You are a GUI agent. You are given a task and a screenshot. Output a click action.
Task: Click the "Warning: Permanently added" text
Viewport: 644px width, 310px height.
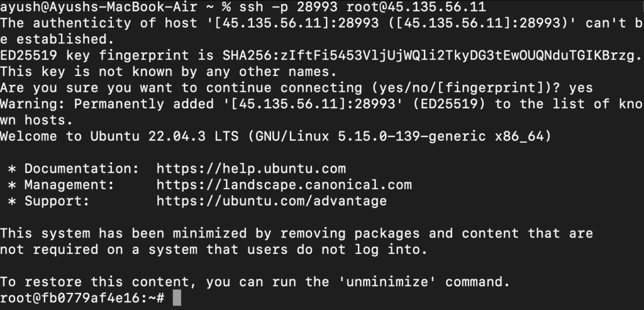(x=107, y=104)
